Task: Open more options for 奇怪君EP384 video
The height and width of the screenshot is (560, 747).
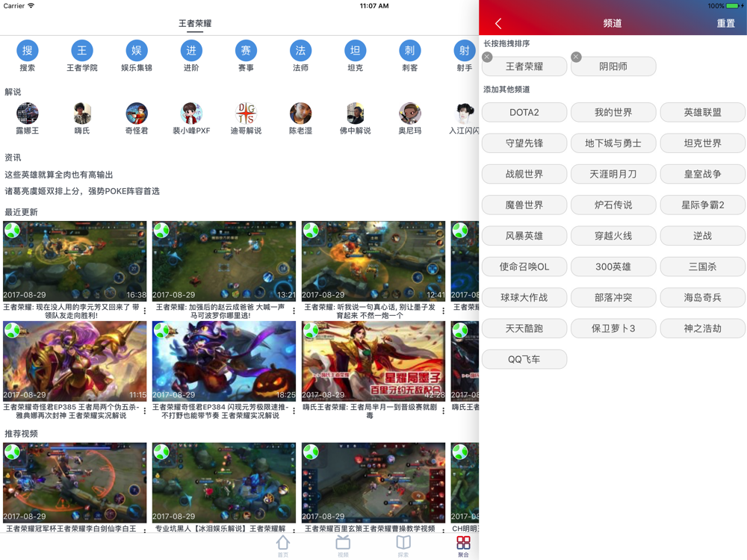Action: tap(294, 411)
